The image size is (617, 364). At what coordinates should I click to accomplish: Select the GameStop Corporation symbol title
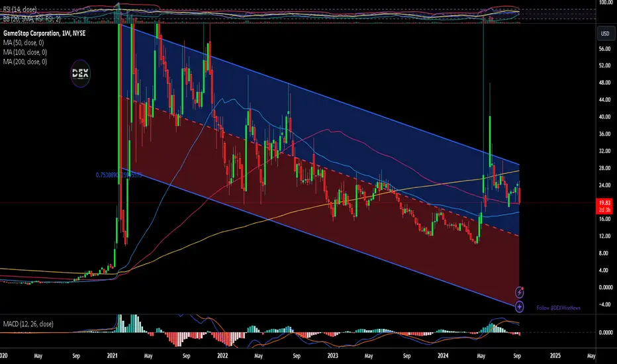pyautogui.click(x=44, y=34)
